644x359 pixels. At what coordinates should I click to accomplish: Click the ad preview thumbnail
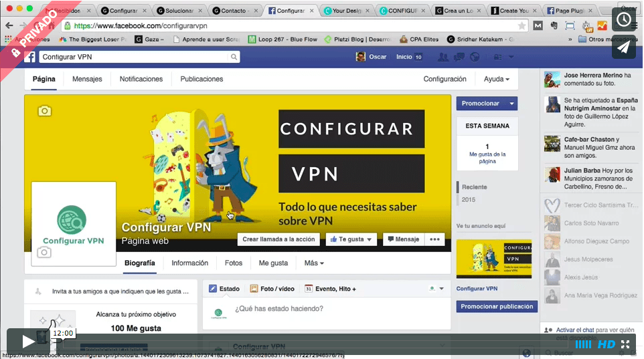[493, 259]
